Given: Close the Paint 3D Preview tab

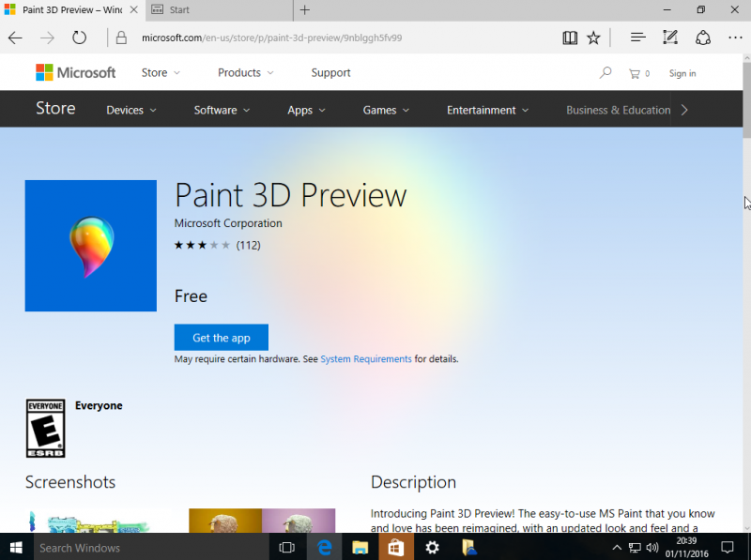Looking at the screenshot, I should coord(133,9).
